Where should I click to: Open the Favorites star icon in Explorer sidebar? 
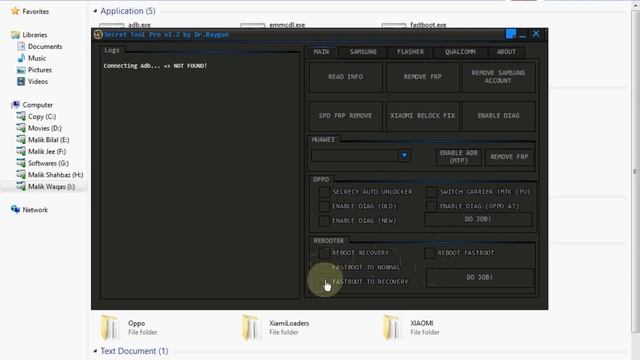coord(15,11)
